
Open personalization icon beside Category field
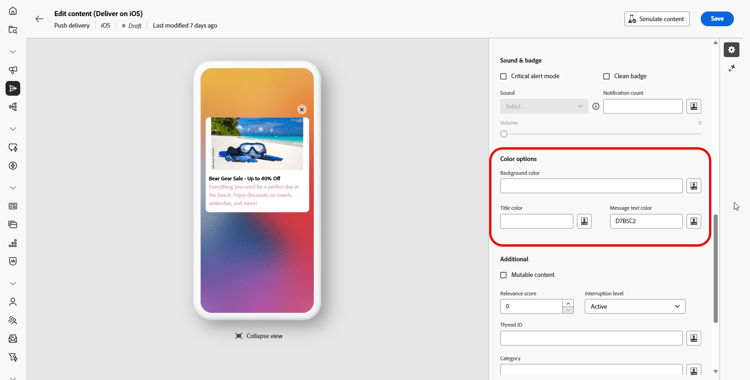pyautogui.click(x=694, y=370)
